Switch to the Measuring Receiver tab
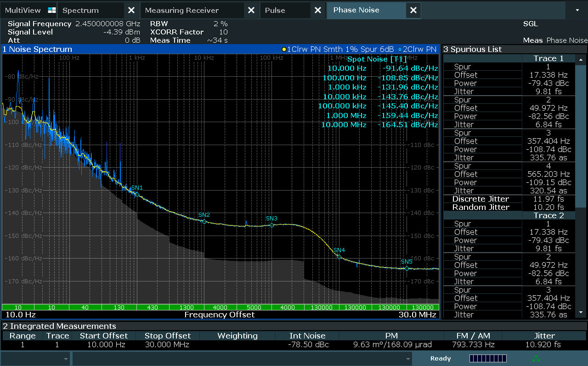 (x=181, y=10)
